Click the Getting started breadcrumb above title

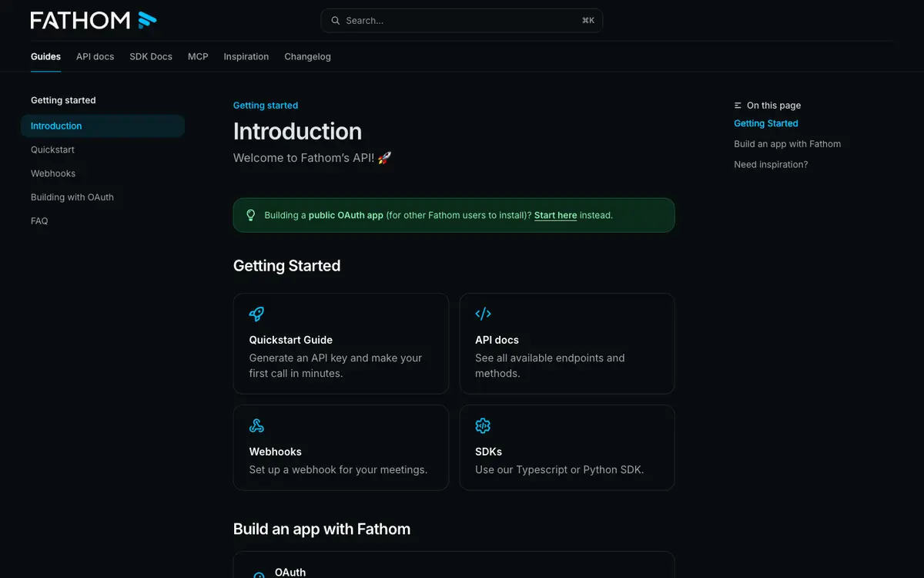266,106
